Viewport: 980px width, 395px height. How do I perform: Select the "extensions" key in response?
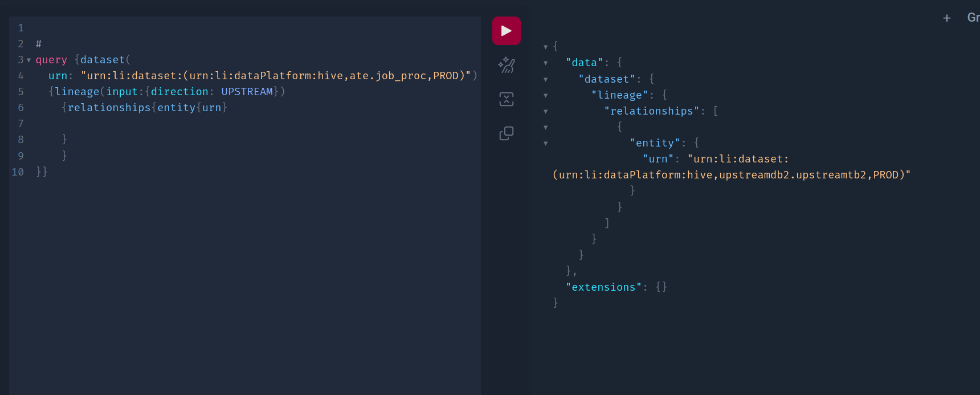point(603,287)
